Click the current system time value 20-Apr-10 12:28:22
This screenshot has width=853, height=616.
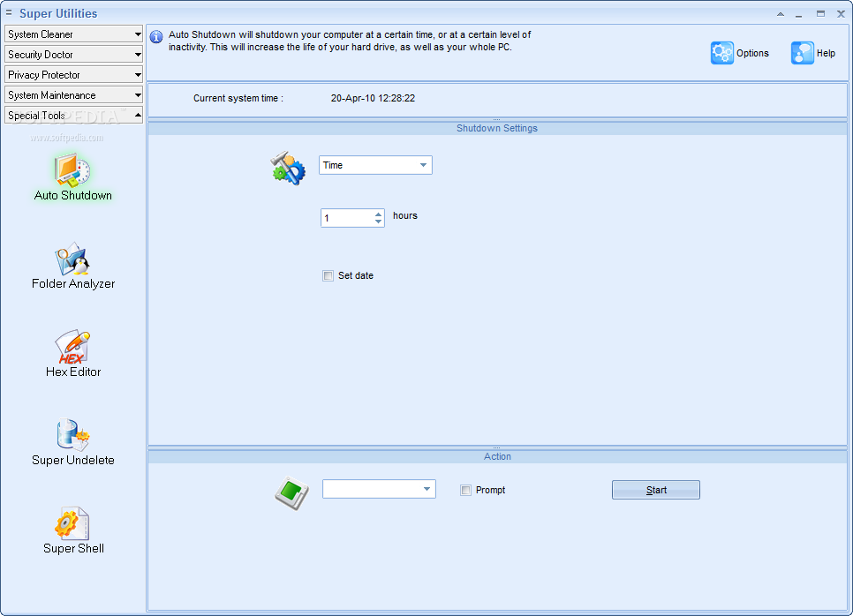click(x=373, y=99)
